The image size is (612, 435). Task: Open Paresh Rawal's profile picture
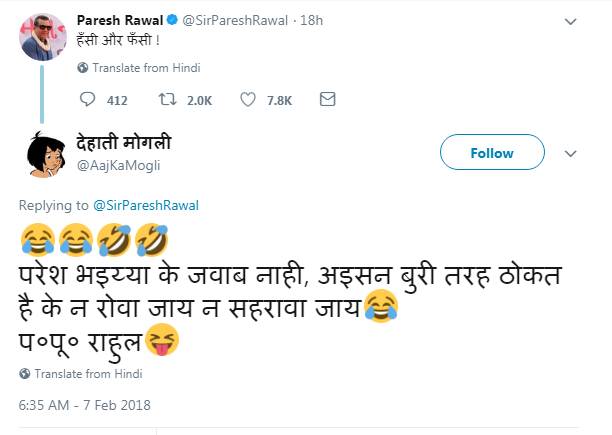click(43, 37)
